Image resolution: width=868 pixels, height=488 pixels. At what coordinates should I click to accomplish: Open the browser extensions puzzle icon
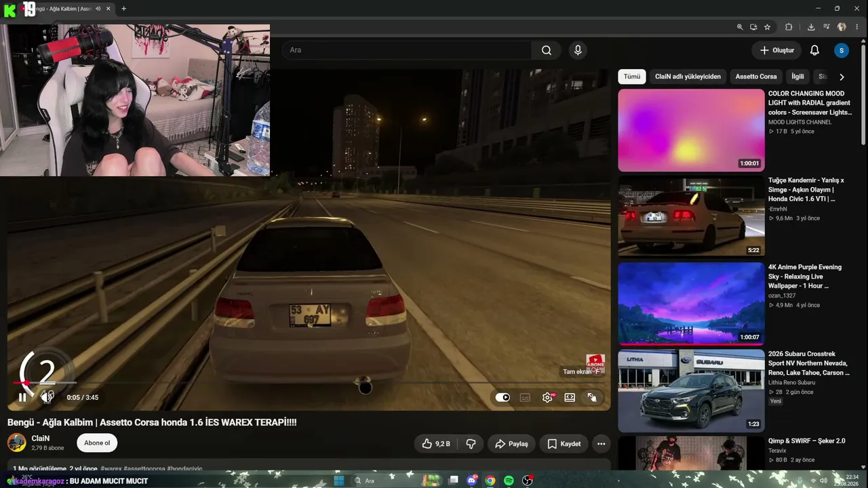coord(789,27)
